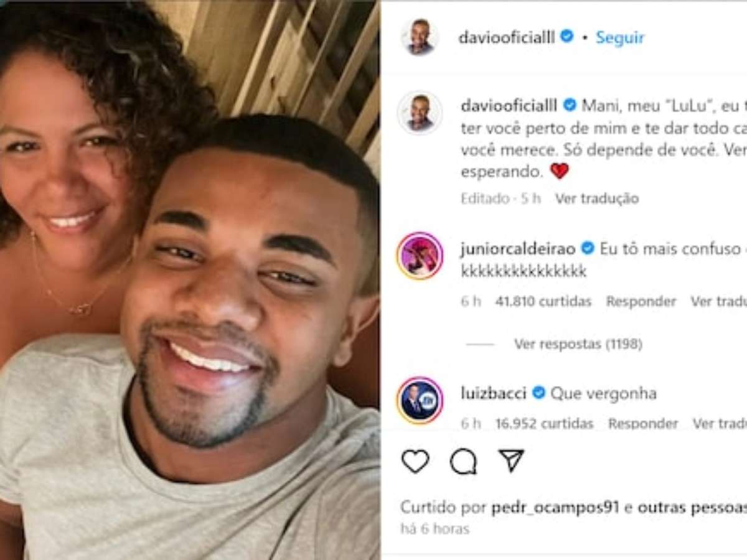Image resolution: width=747 pixels, height=560 pixels.
Task: Open davioficialll avatar in post header
Action: coord(420,37)
